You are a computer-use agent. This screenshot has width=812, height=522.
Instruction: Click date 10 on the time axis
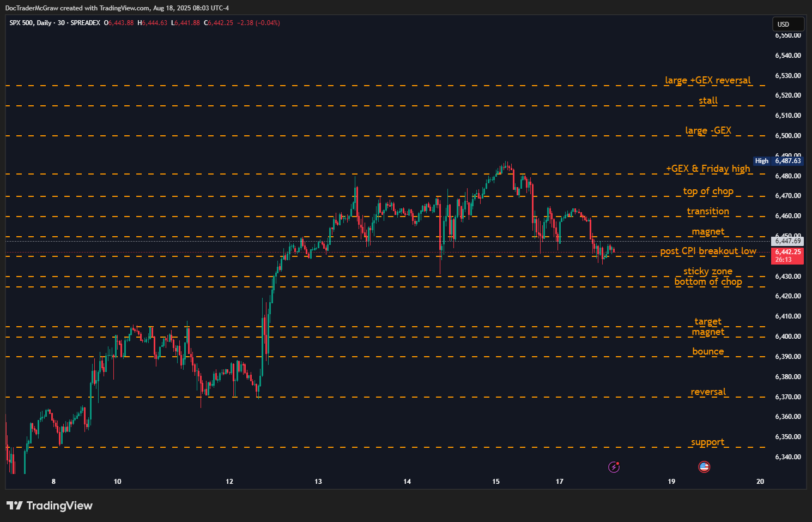click(118, 482)
